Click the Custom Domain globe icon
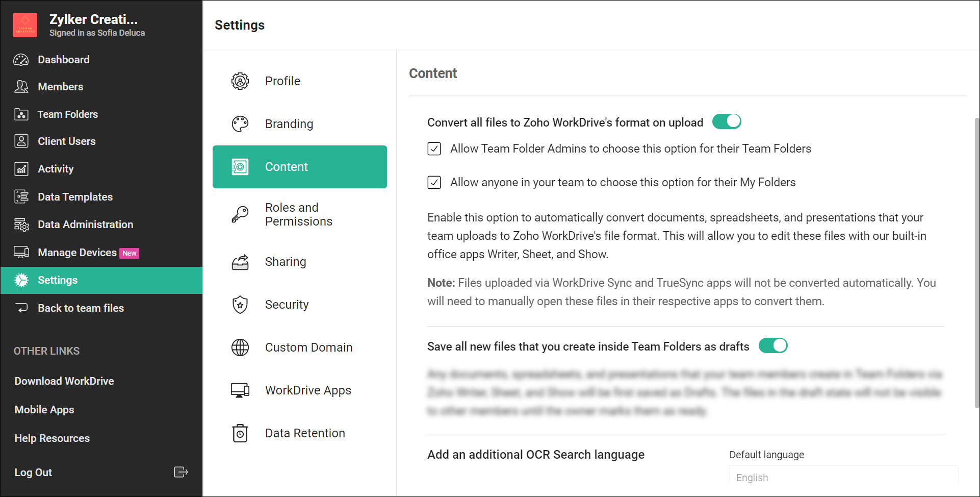 pos(240,347)
